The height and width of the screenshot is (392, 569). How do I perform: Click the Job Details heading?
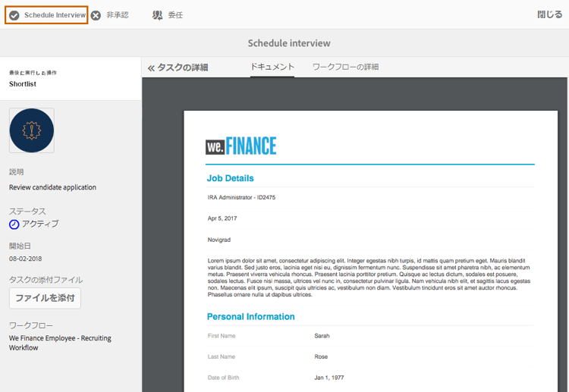coord(230,178)
